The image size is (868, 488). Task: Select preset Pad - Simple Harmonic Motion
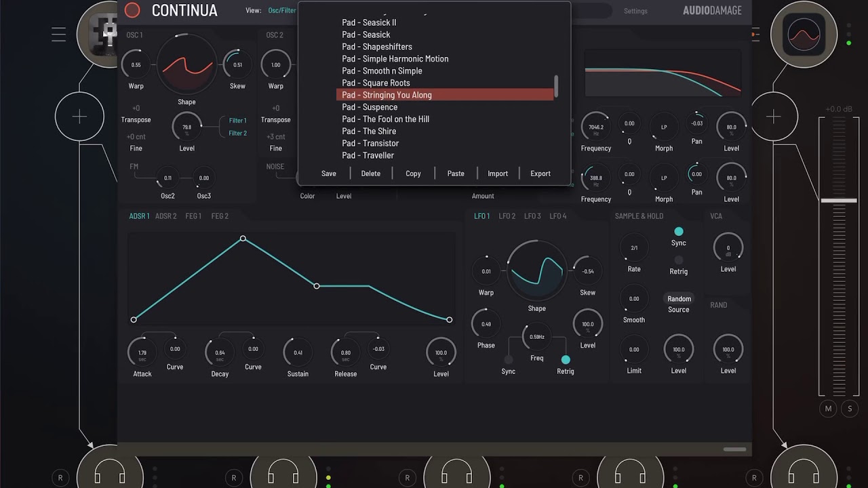point(395,59)
